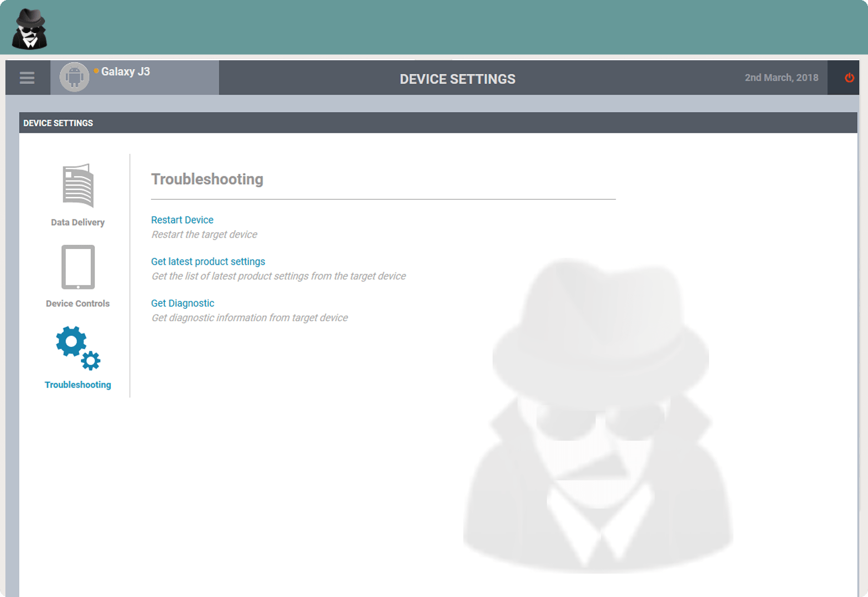Click Get latest product settings

208,261
